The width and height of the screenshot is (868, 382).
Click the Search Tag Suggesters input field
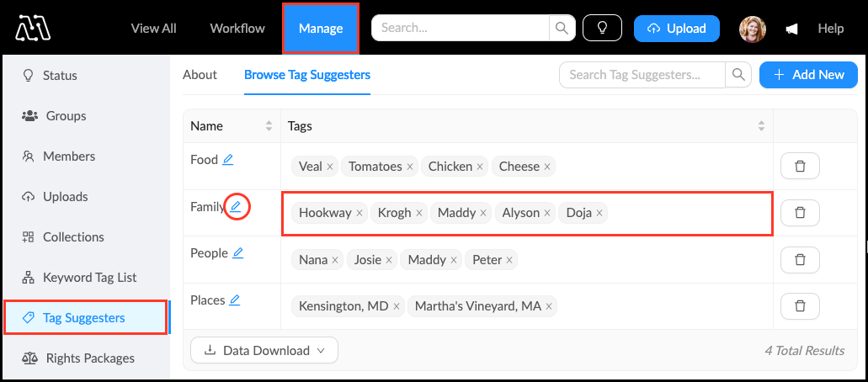point(642,75)
